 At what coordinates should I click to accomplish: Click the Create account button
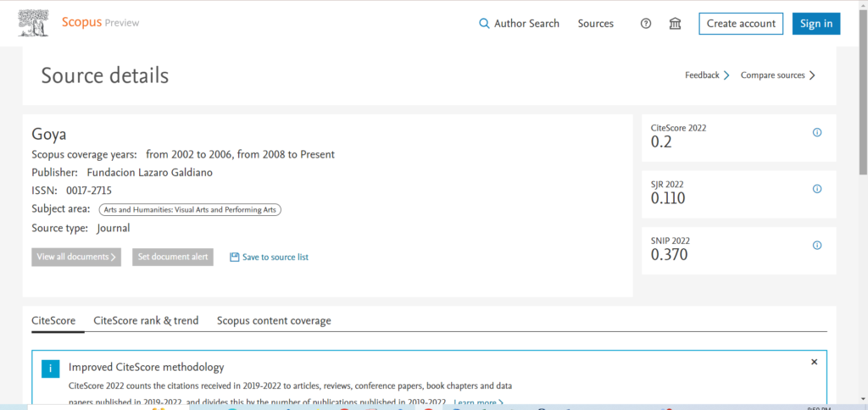pos(741,24)
